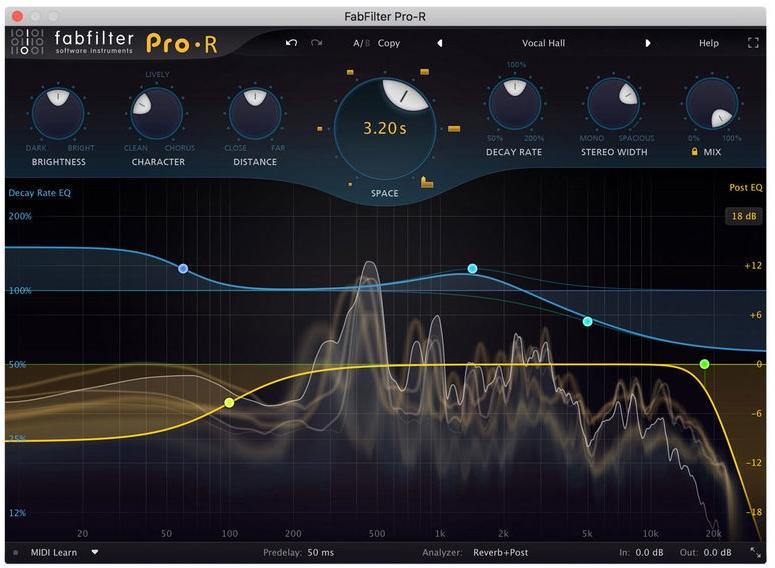This screenshot has height=568, width=775.
Task: Select the yellow Post EQ band near 100 Hz
Action: pyautogui.click(x=229, y=403)
